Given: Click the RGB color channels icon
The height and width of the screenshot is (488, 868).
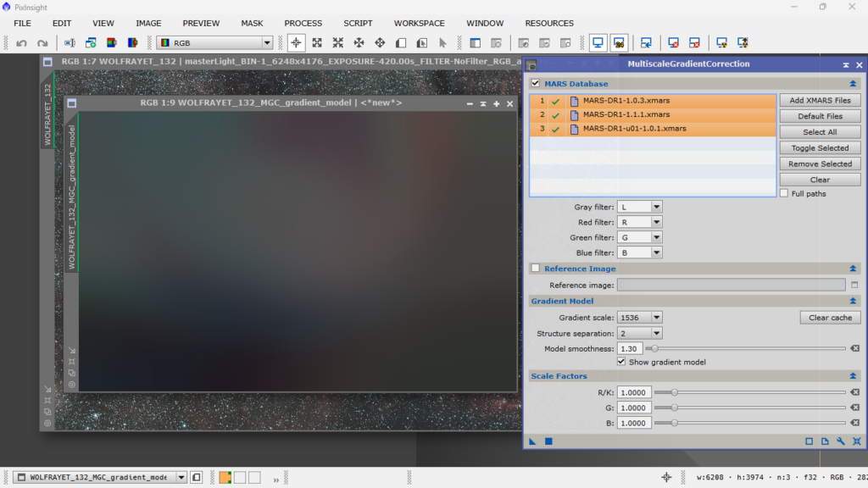Looking at the screenshot, I should pos(111,42).
